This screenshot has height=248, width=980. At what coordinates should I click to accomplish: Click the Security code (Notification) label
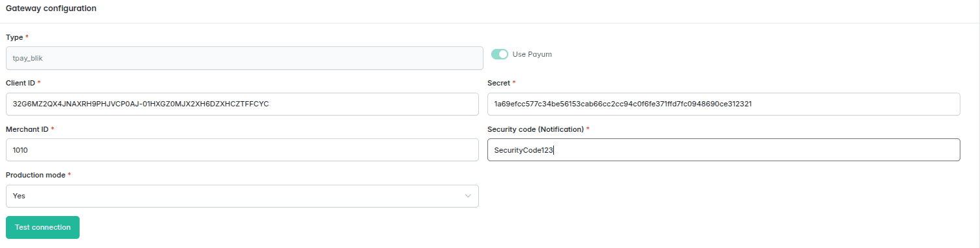point(536,129)
